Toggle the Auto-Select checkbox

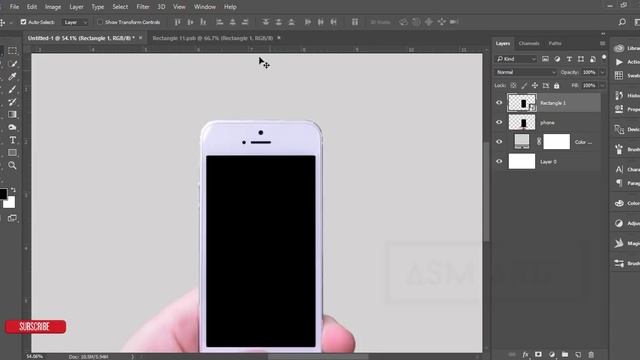tap(23, 22)
